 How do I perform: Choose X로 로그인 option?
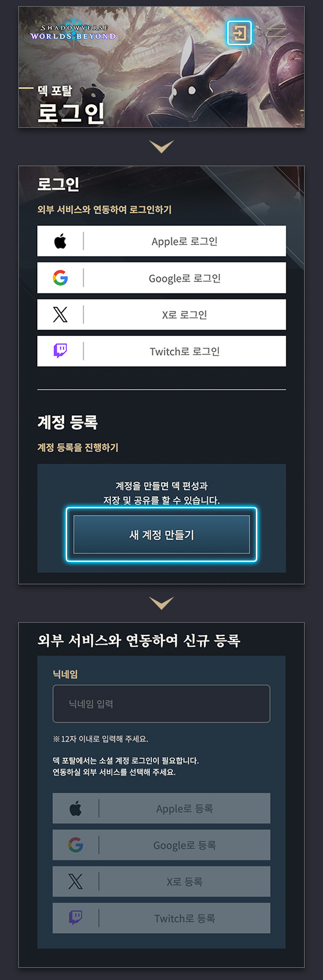[x=161, y=315]
